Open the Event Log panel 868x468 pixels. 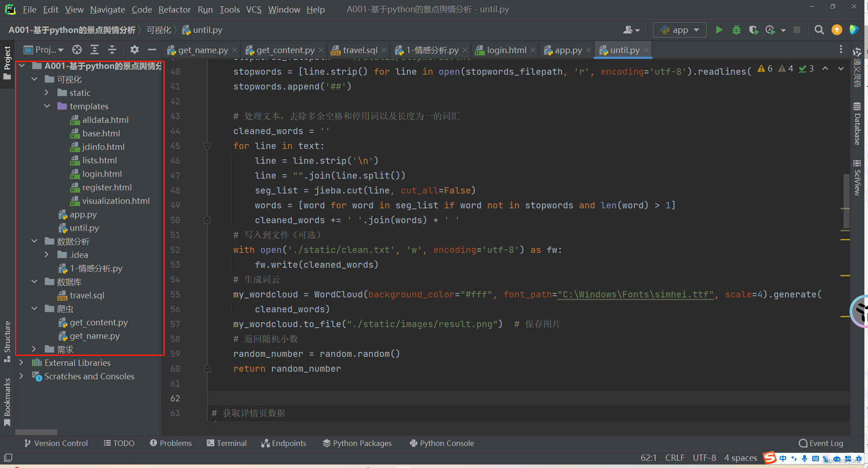pos(821,443)
